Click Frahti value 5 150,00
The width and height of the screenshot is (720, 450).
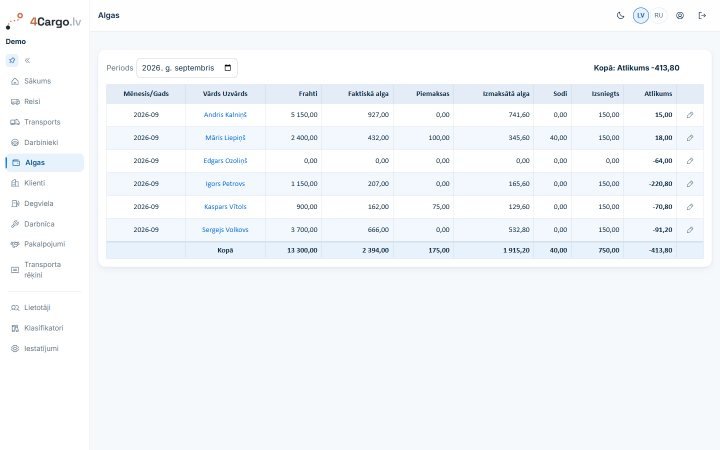click(x=304, y=115)
